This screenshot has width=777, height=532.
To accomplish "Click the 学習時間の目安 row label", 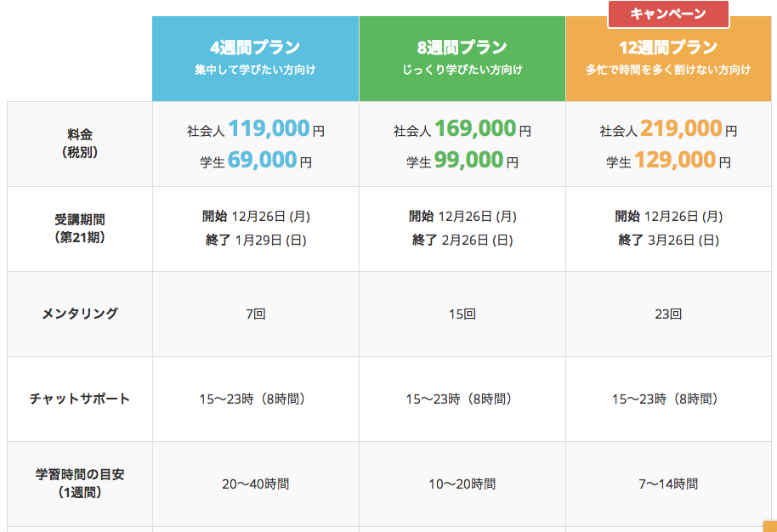I will click(80, 484).
